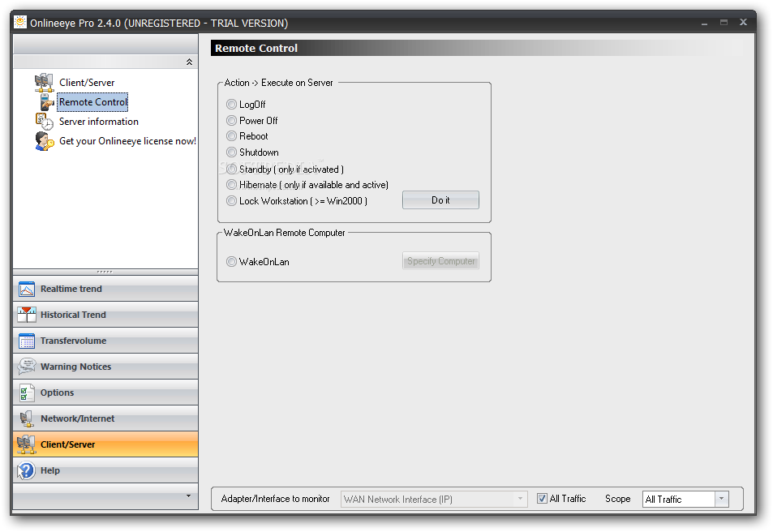The image size is (773, 532).
Task: Click the Client/Server icon in navigation bar
Action: [x=27, y=444]
